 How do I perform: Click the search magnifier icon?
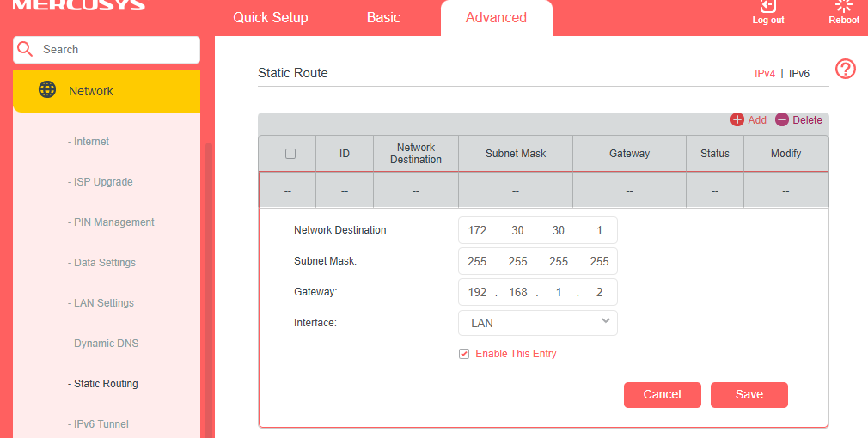(25, 49)
